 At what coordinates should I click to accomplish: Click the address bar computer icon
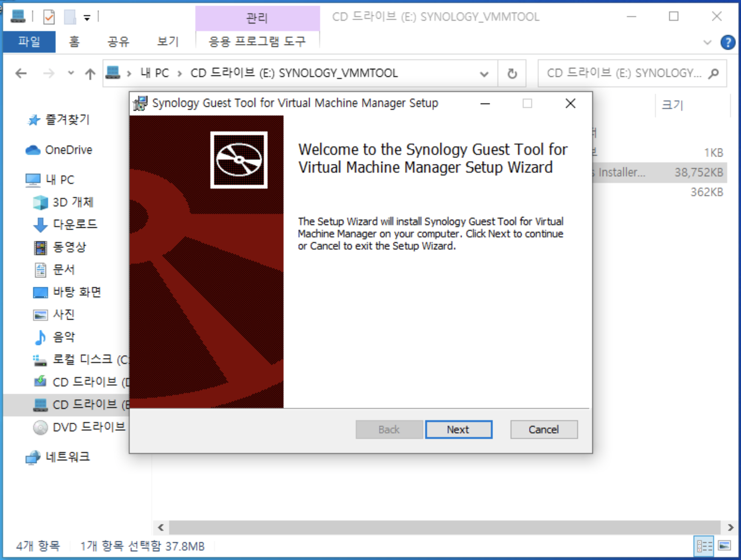coord(113,73)
